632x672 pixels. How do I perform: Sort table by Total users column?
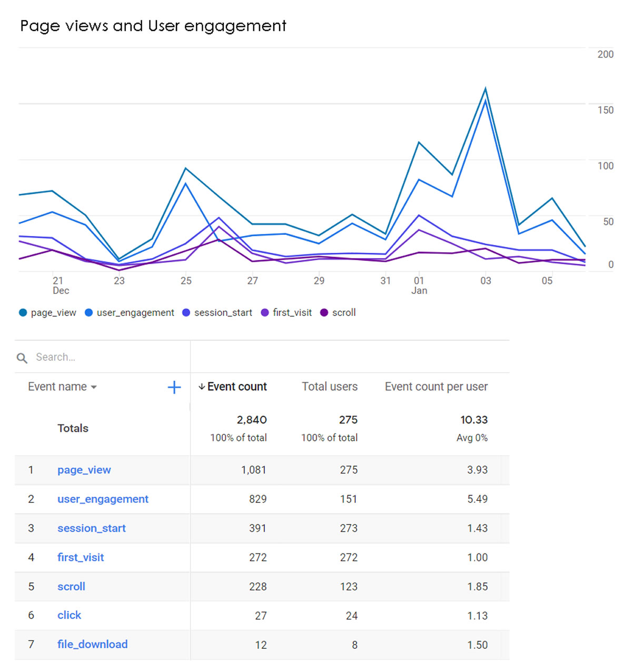point(329,387)
